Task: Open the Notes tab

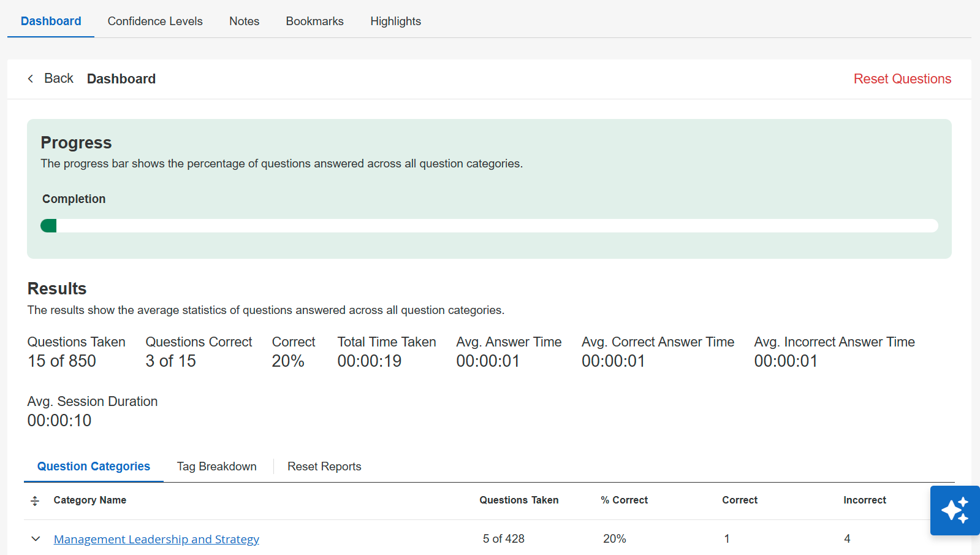Action: [x=244, y=21]
